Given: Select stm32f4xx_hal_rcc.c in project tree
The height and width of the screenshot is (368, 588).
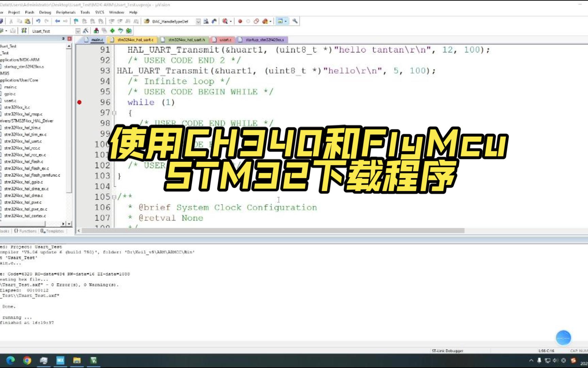Looking at the screenshot, I should tap(22, 148).
